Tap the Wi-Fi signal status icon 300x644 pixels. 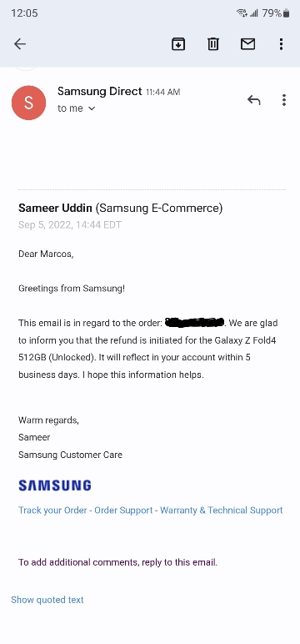(x=242, y=13)
